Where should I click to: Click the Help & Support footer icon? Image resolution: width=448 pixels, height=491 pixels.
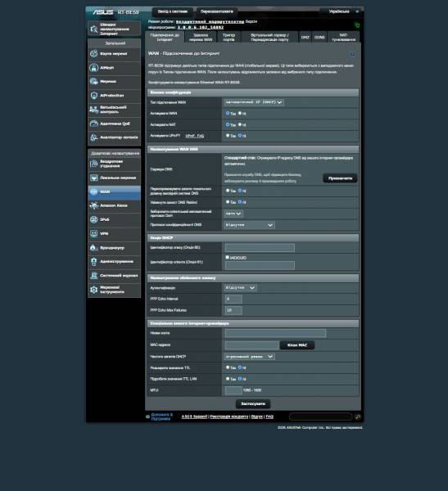[x=147, y=417]
